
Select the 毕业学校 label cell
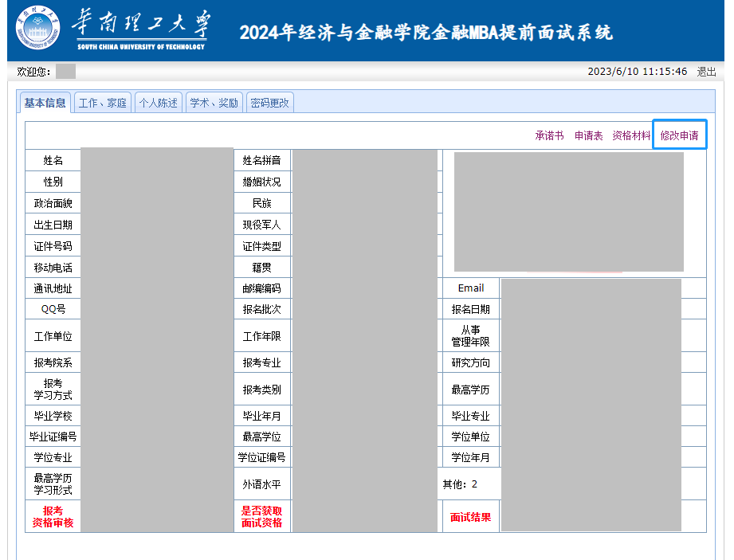[53, 416]
